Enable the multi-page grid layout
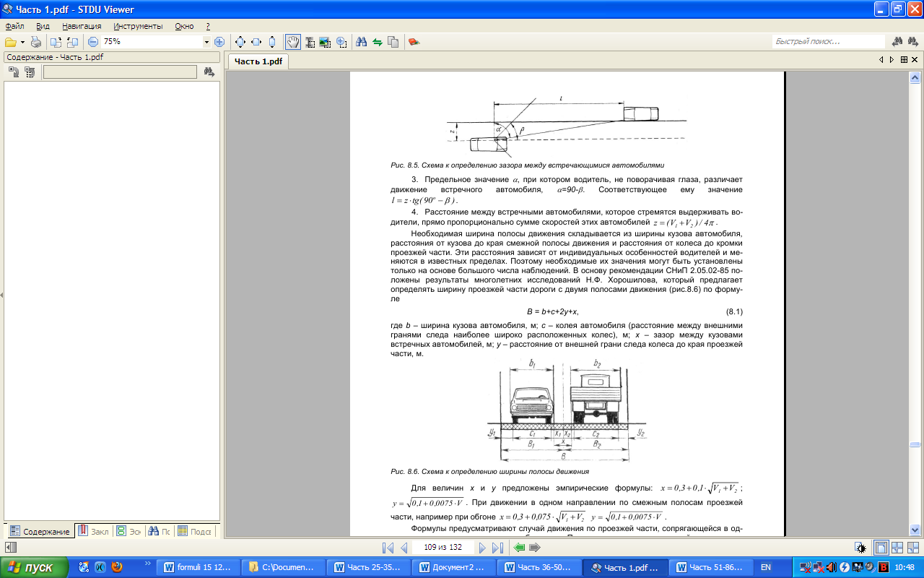The image size is (924, 578). pos(913,548)
